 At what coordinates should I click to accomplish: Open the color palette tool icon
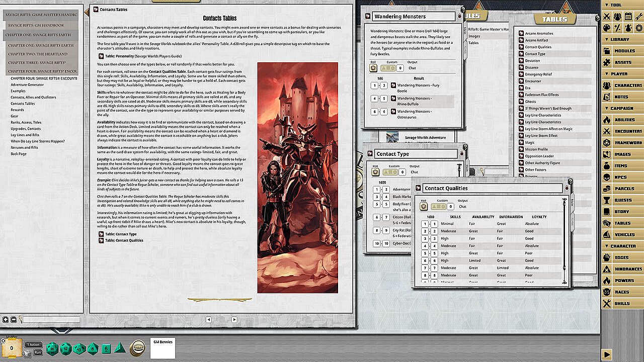click(x=607, y=28)
